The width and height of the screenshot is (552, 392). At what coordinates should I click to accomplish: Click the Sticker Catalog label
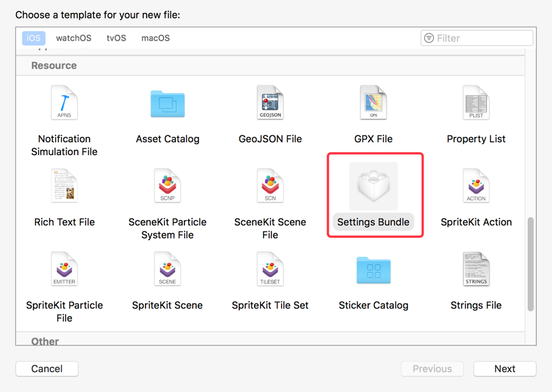(x=373, y=305)
